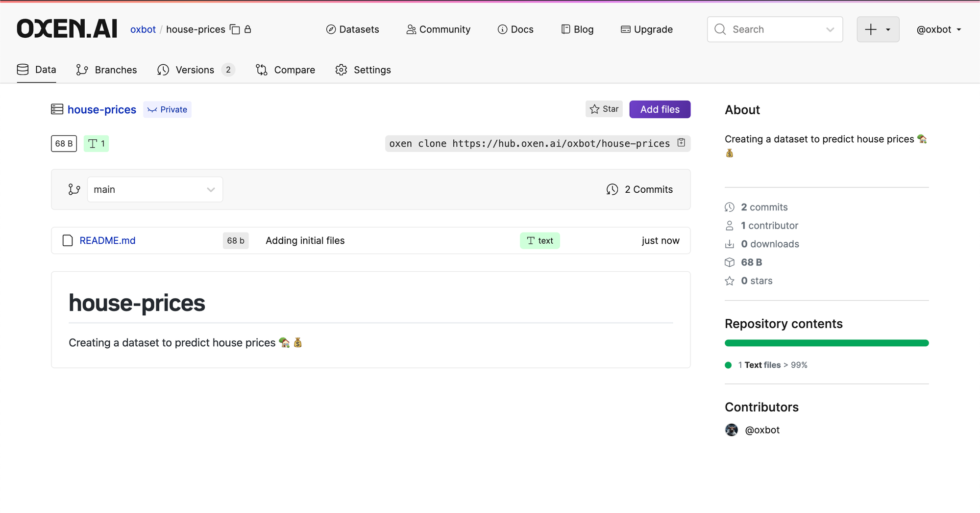Click the downloads icon in About

pos(730,244)
